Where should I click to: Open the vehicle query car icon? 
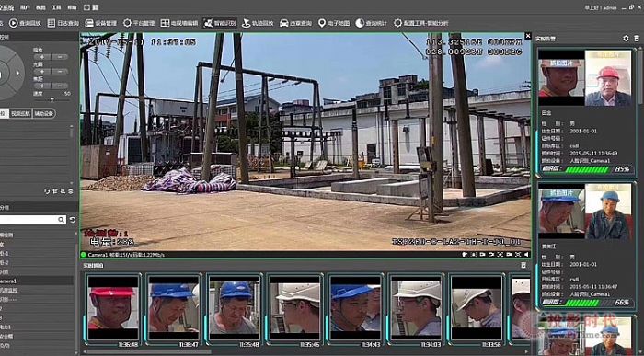(283, 23)
